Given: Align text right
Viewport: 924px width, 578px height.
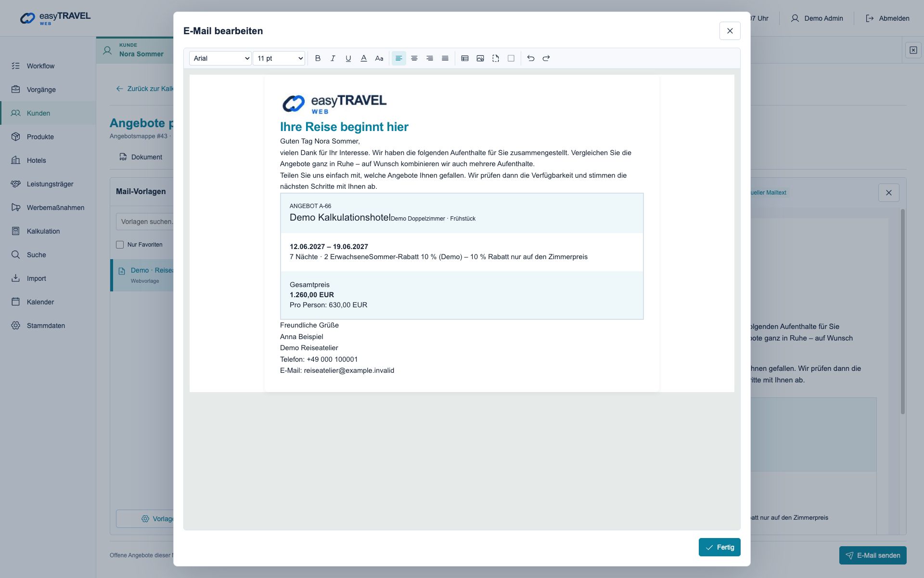Looking at the screenshot, I should click(430, 58).
